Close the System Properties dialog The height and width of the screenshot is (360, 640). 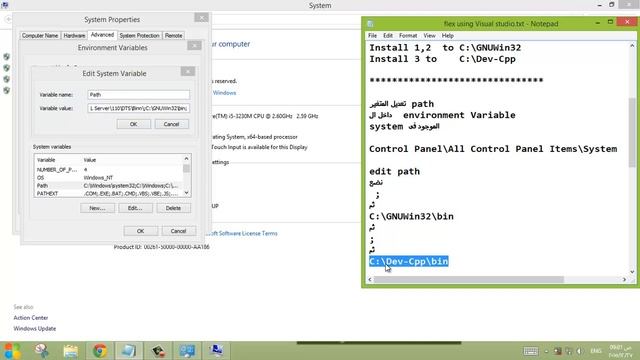coord(201,18)
